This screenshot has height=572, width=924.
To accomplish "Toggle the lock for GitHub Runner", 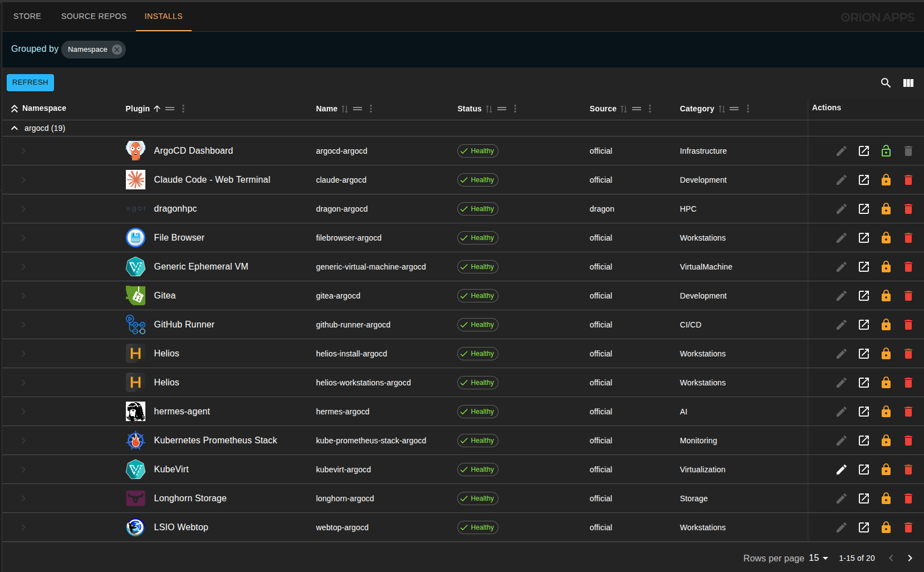I will point(886,325).
